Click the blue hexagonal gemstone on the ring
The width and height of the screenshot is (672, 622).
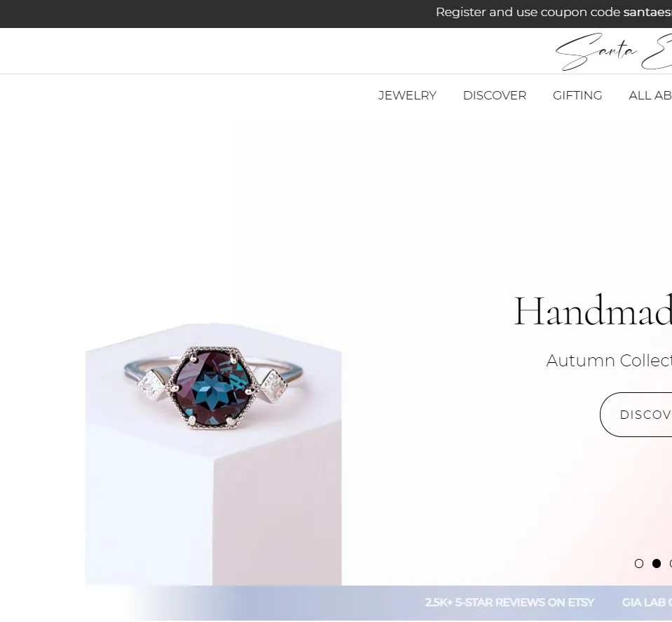pyautogui.click(x=213, y=387)
